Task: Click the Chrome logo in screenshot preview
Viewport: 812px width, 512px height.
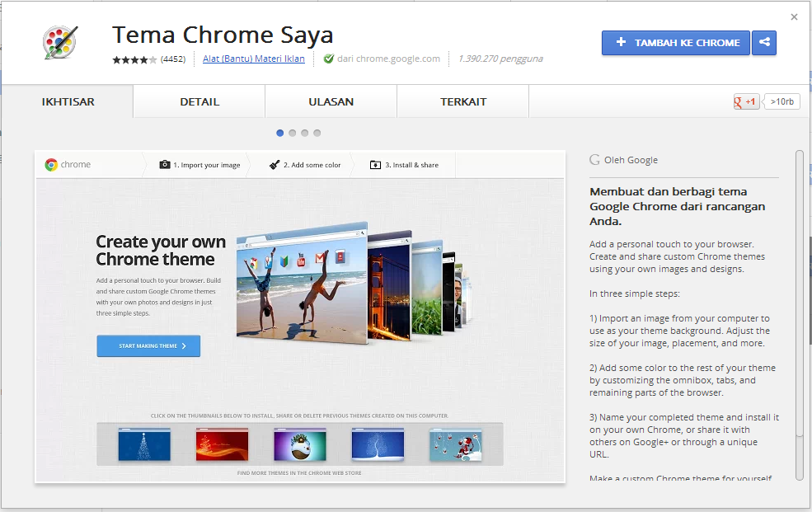Action: click(x=51, y=165)
